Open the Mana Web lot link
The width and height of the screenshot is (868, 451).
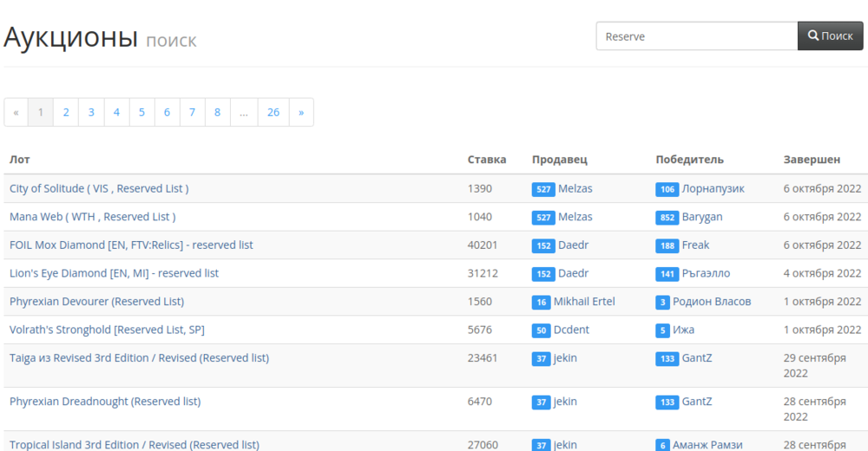tap(92, 217)
